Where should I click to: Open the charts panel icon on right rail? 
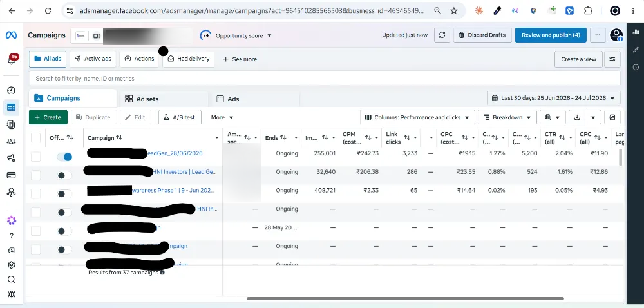coord(636,32)
